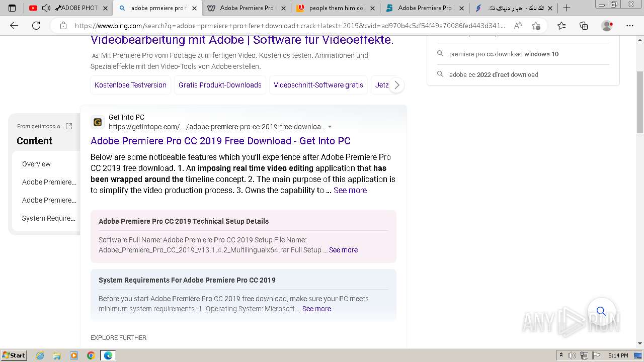644x362 pixels.
Task: Click the address bar URL field
Action: click(289, 26)
